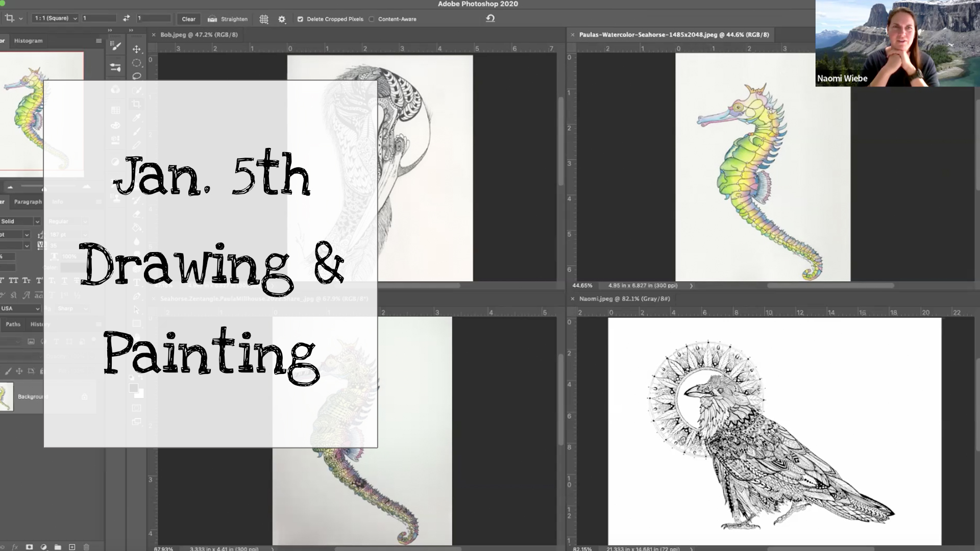Click the crop width input field
The width and height of the screenshot is (980, 551).
99,18
